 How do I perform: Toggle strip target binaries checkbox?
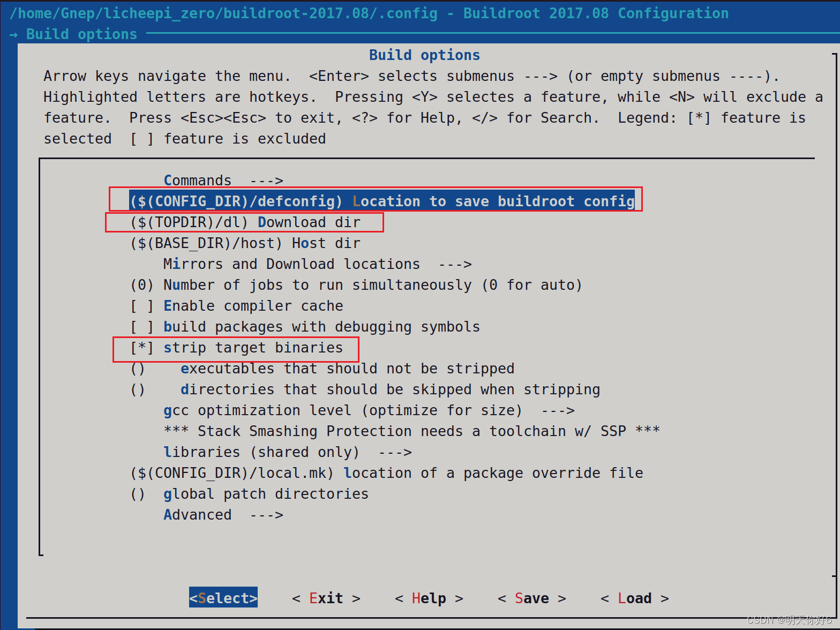click(236, 348)
